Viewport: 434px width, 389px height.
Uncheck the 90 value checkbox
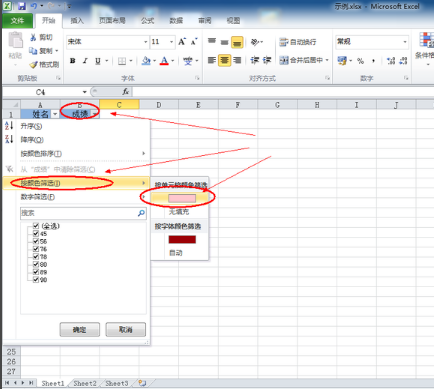tap(36, 279)
